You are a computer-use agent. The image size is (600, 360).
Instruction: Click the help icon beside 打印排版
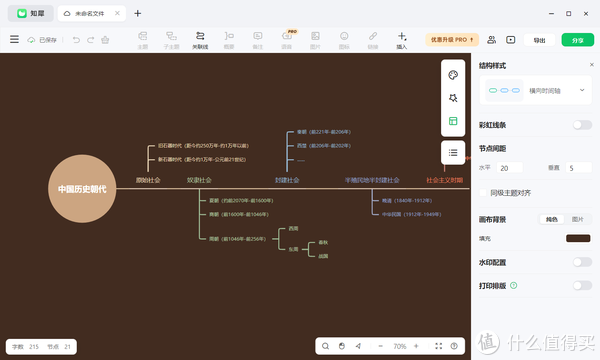pos(514,285)
